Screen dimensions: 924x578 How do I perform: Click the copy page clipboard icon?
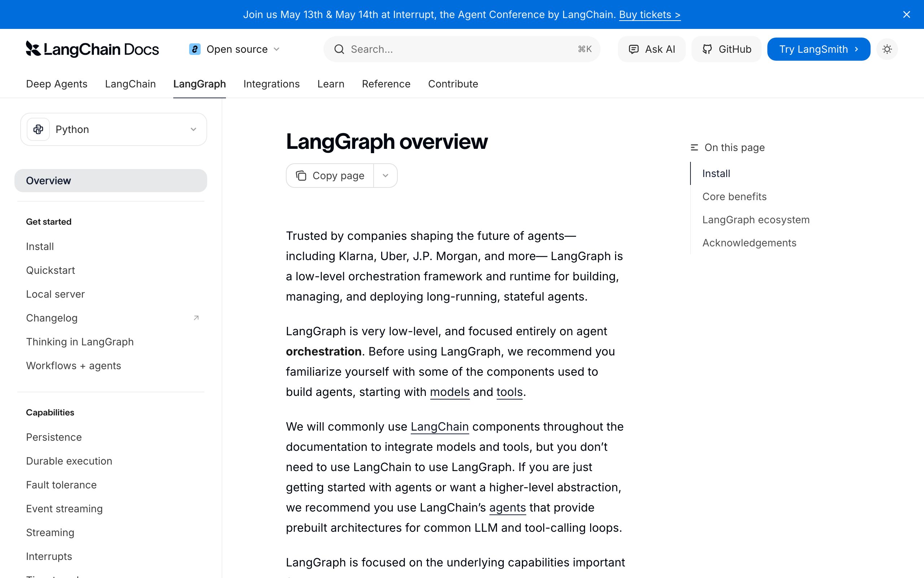coord(301,176)
